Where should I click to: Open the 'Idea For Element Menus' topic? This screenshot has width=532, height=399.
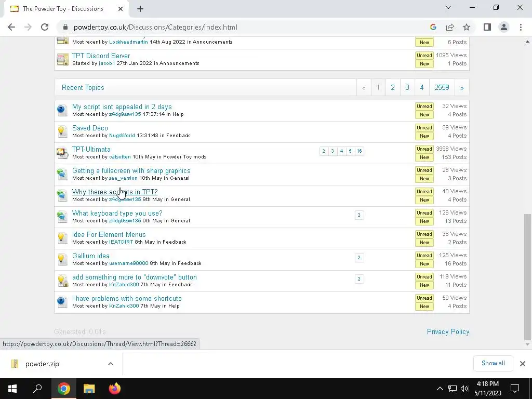[x=109, y=234]
